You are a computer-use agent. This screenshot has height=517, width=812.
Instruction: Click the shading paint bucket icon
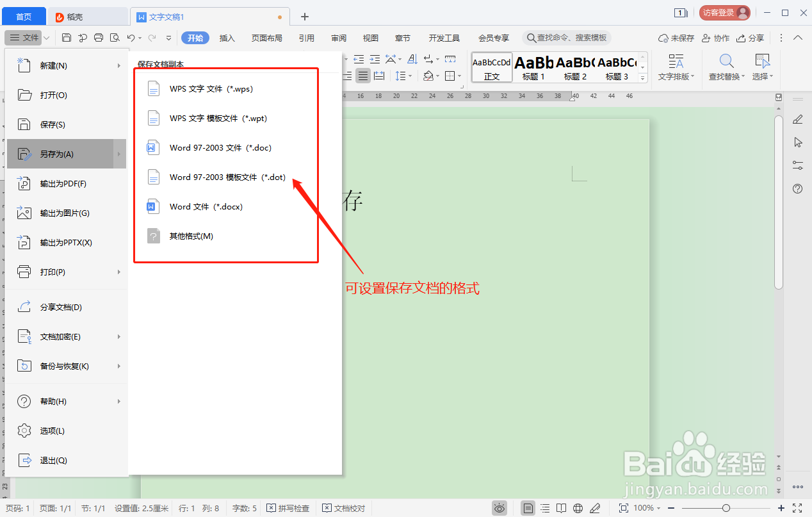[428, 76]
